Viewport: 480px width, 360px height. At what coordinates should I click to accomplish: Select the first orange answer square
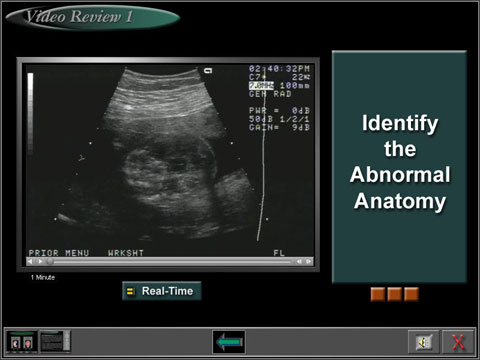378,294
